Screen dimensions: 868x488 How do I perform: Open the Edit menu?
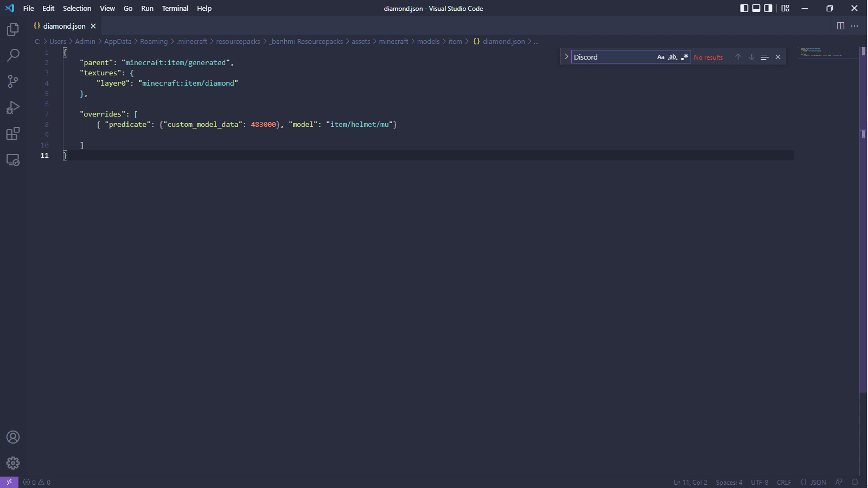click(x=48, y=8)
